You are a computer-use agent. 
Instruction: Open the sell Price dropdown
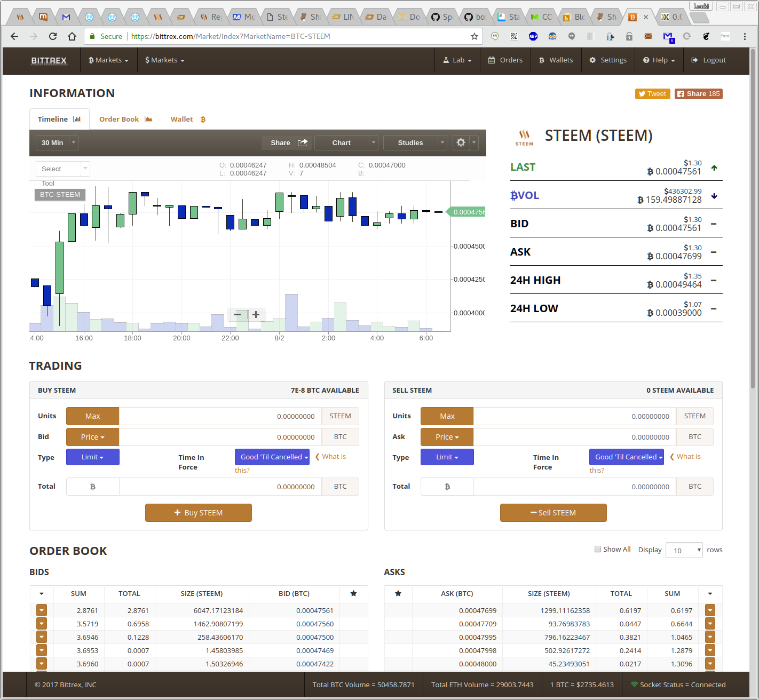point(447,436)
